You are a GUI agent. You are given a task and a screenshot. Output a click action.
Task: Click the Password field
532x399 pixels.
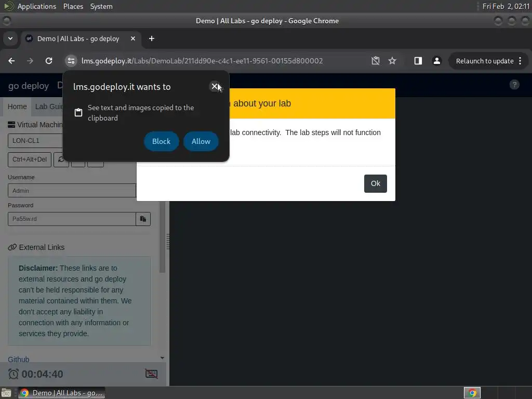click(72, 219)
